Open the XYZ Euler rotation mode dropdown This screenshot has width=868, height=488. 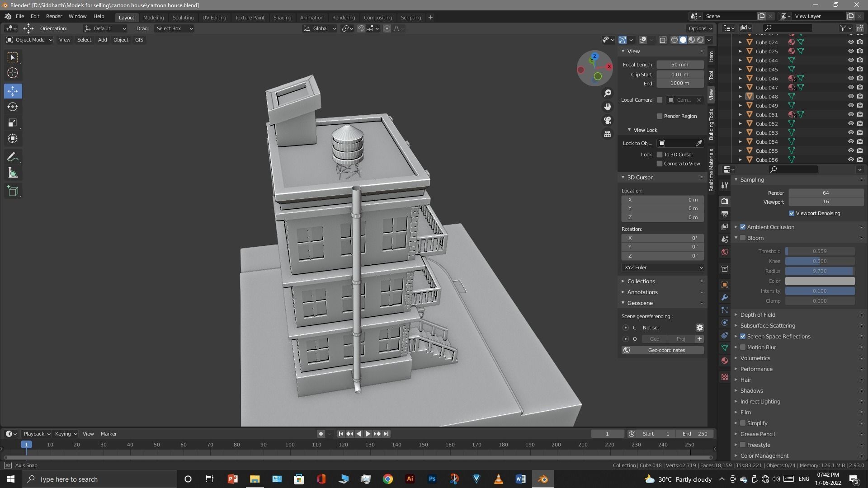[662, 267]
